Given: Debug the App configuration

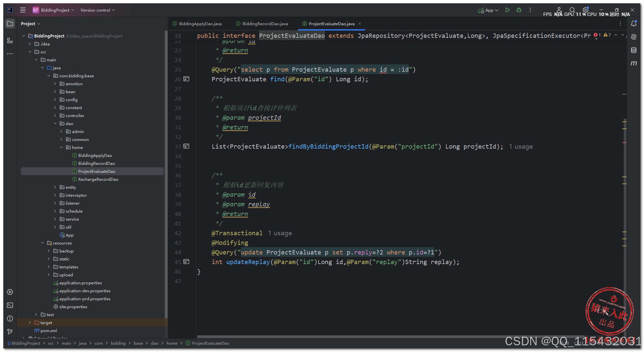Looking at the screenshot, I should pos(519,10).
